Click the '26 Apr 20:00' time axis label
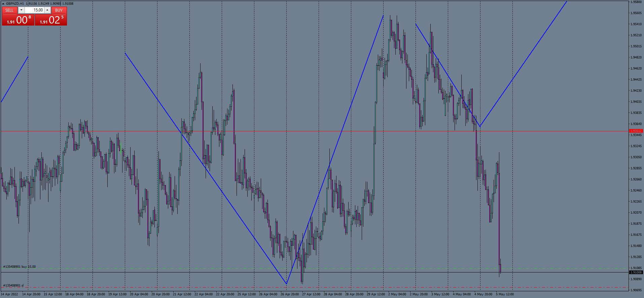This screenshot has height=298, width=644. click(290, 294)
